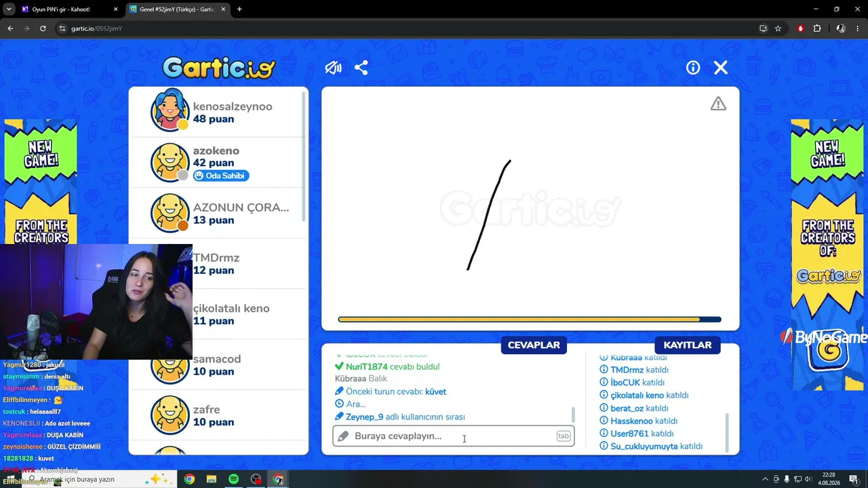
Task: Expand the tab search dropdown
Action: (9, 9)
